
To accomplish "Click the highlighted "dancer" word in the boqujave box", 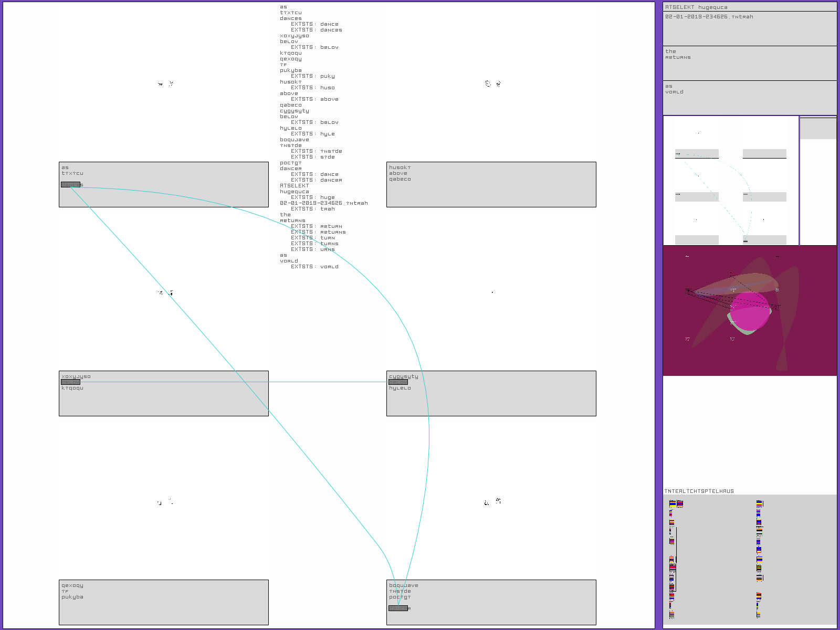I will (x=398, y=608).
